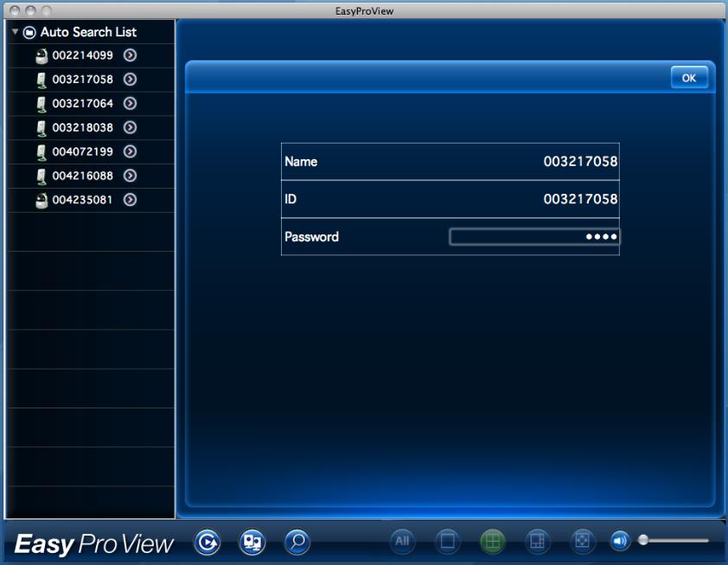
Task: Open arrow button for camera 002214099
Action: [130, 55]
